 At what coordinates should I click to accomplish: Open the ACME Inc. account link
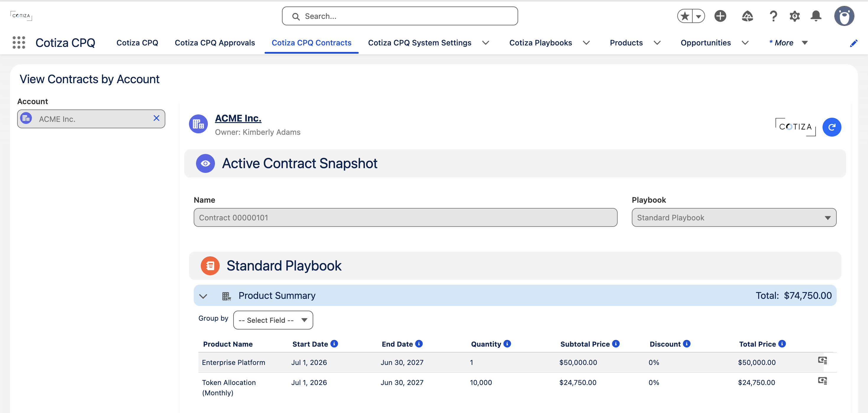238,118
